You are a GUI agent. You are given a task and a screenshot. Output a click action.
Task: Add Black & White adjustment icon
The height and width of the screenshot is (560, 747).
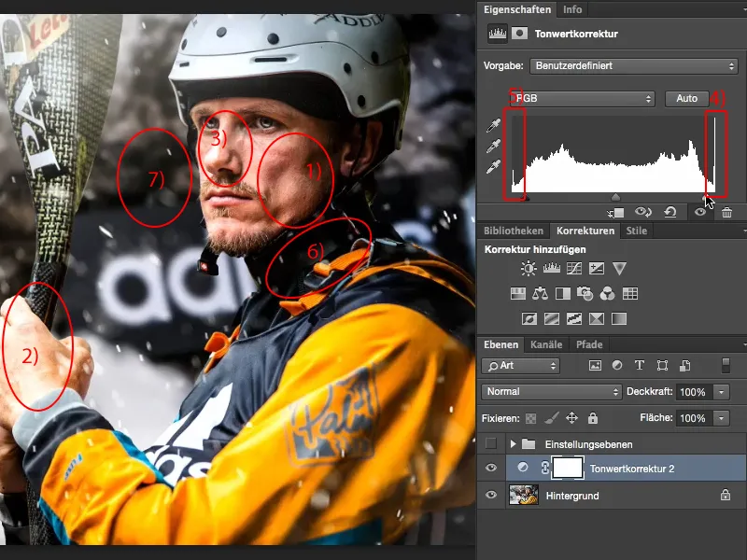point(563,294)
